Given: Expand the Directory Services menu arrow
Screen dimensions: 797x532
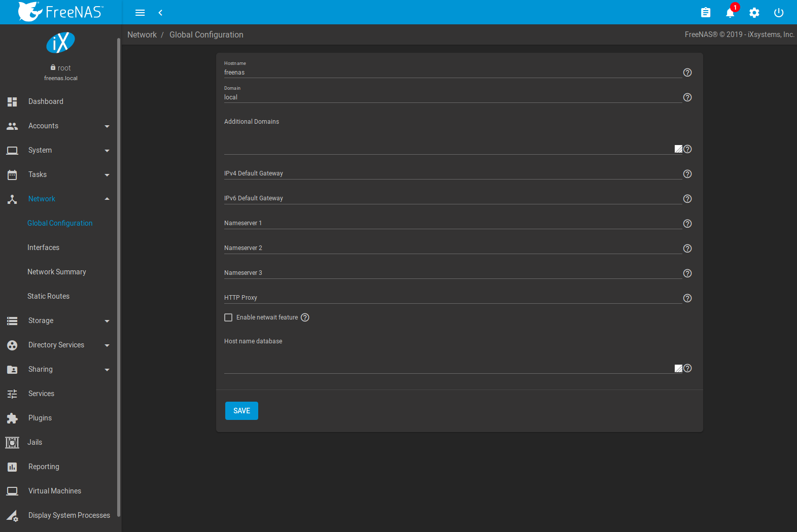Looking at the screenshot, I should [107, 345].
